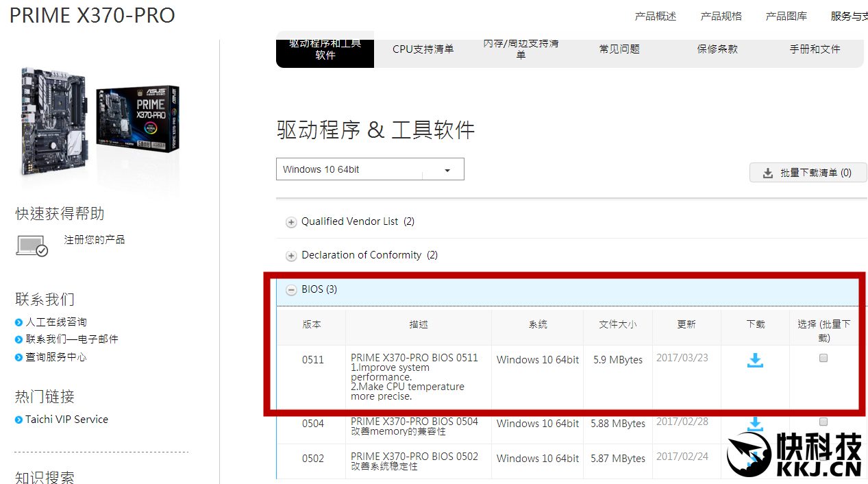Open the 产品图库 top menu item
The width and height of the screenshot is (868, 484).
click(786, 16)
